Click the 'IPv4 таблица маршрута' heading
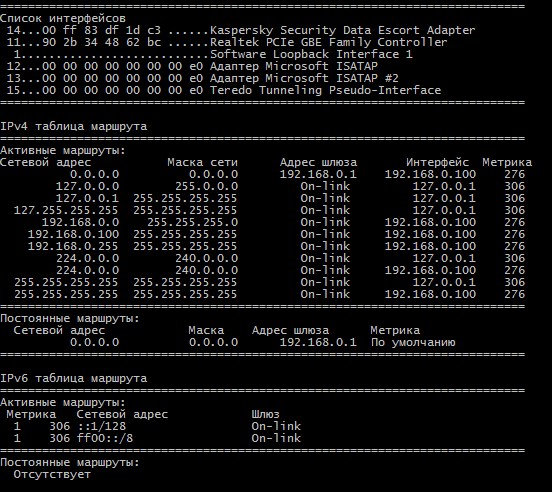Screen dimensions: 552x492 coord(73,126)
